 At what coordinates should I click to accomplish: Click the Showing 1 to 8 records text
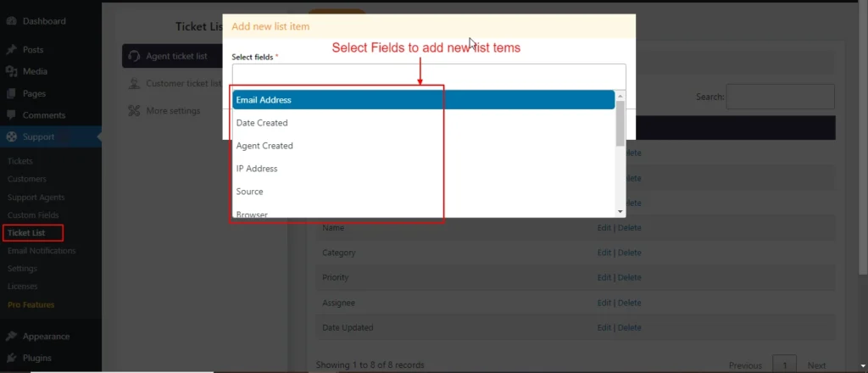(370, 365)
